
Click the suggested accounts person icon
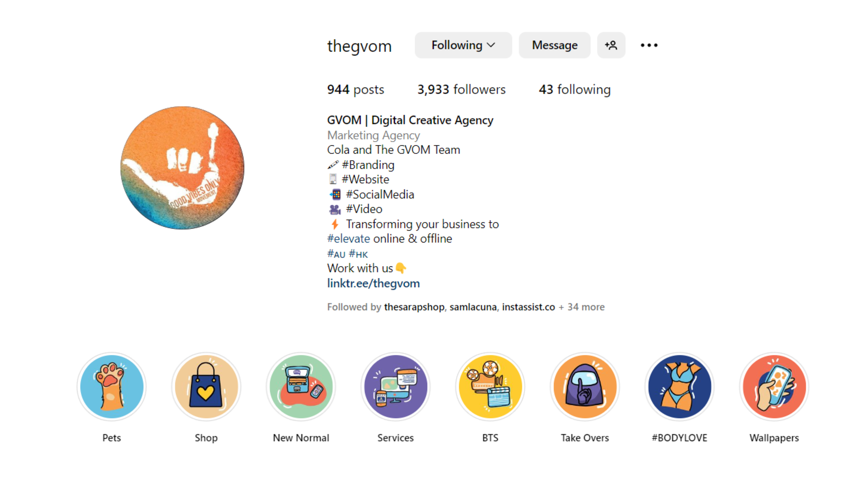coord(611,45)
